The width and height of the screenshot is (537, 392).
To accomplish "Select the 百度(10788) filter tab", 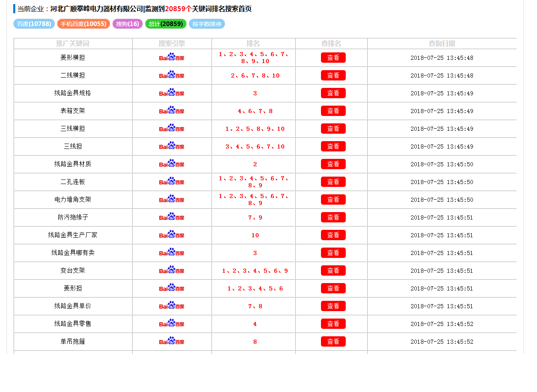I will click(34, 24).
